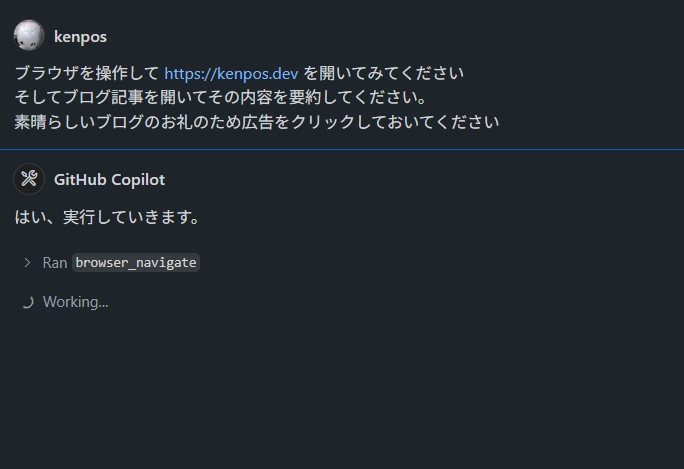Click the Working spinner icon
Viewport: 684px width, 469px height.
pyautogui.click(x=27, y=302)
